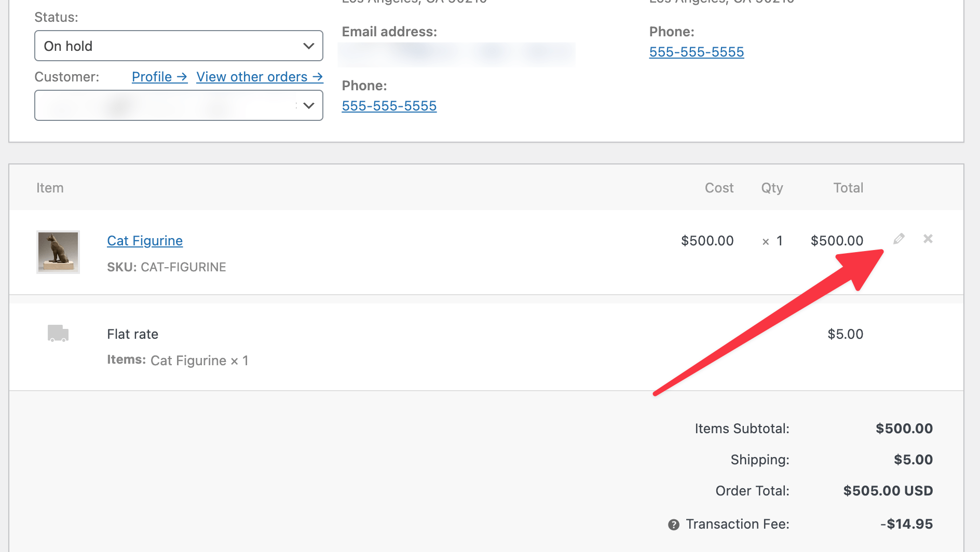Click the Order Total amount $505.00 USD
Image resolution: width=980 pixels, height=552 pixels.
tap(888, 490)
